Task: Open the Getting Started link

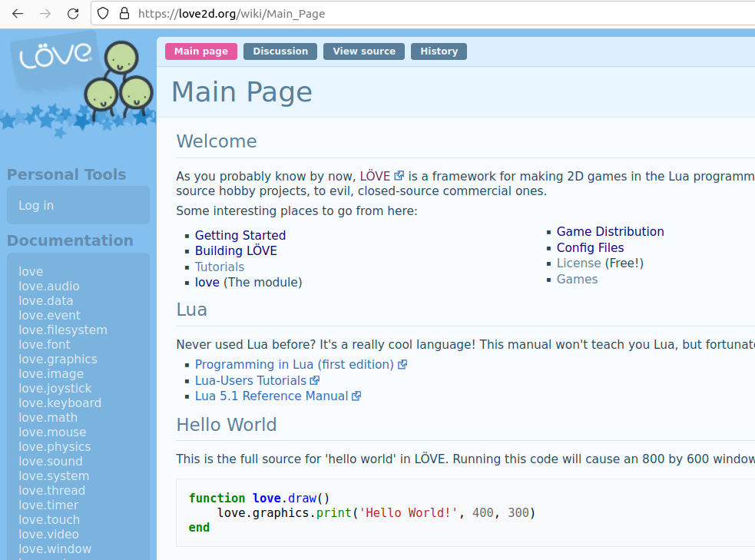Action: (x=240, y=235)
